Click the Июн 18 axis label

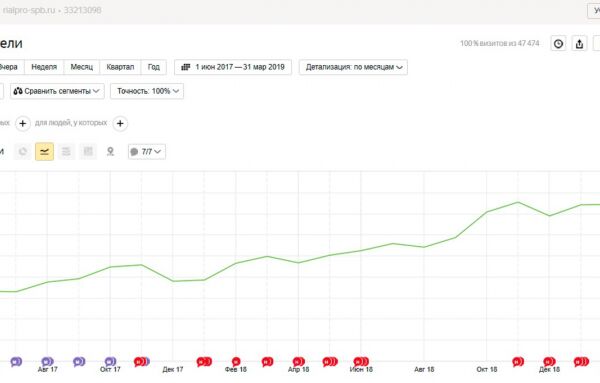pyautogui.click(x=361, y=370)
